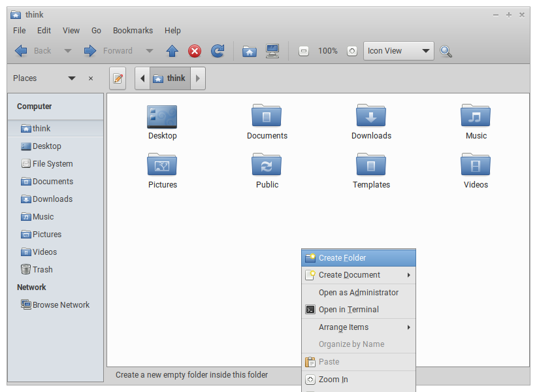This screenshot has height=392, width=537.
Task: Click the think path bar button
Action: pyautogui.click(x=171, y=78)
